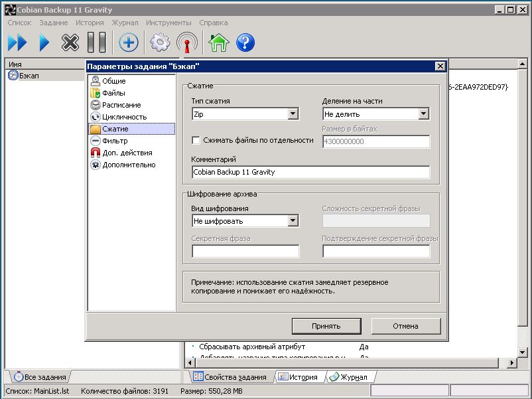
Task: Click the Дополнительно gear icon
Action: click(96, 165)
